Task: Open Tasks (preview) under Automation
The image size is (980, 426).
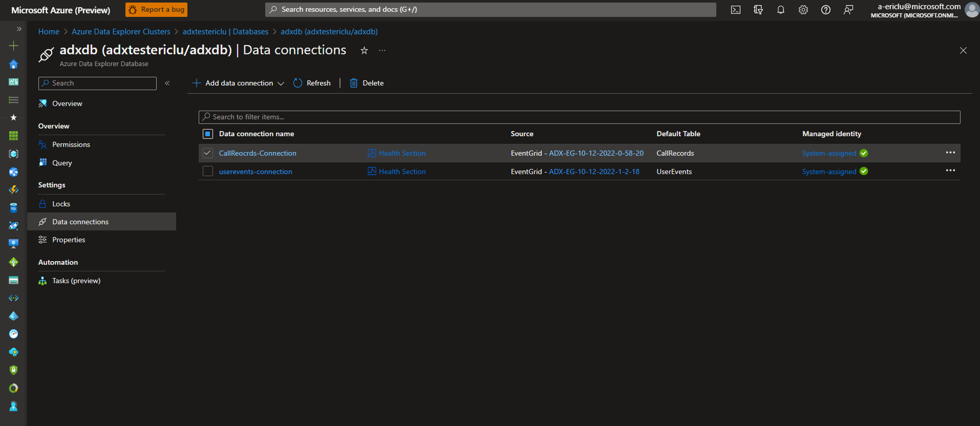Action: [x=76, y=281]
